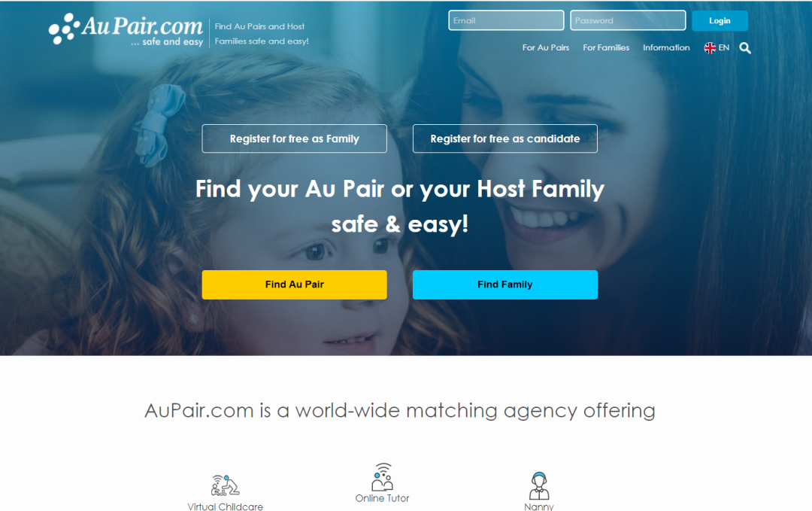Select the Online Tutor icon
This screenshot has height=511, width=812.
point(382,477)
